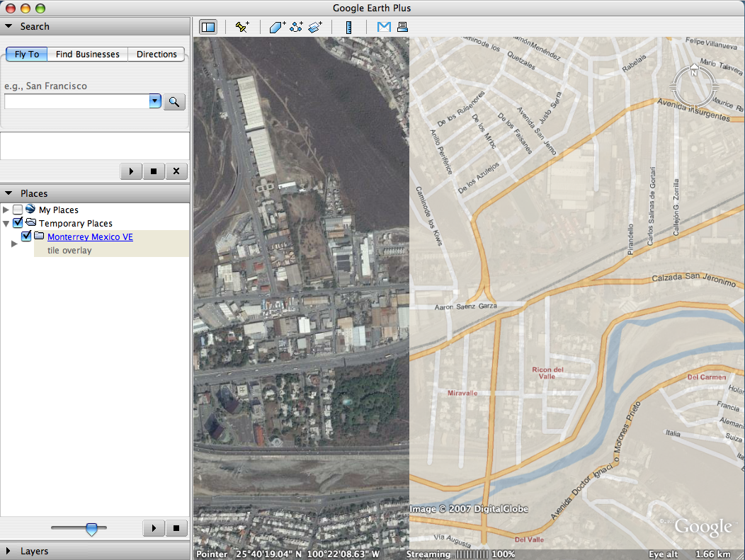Collapse the Search panel
This screenshot has width=745, height=560.
[8, 26]
